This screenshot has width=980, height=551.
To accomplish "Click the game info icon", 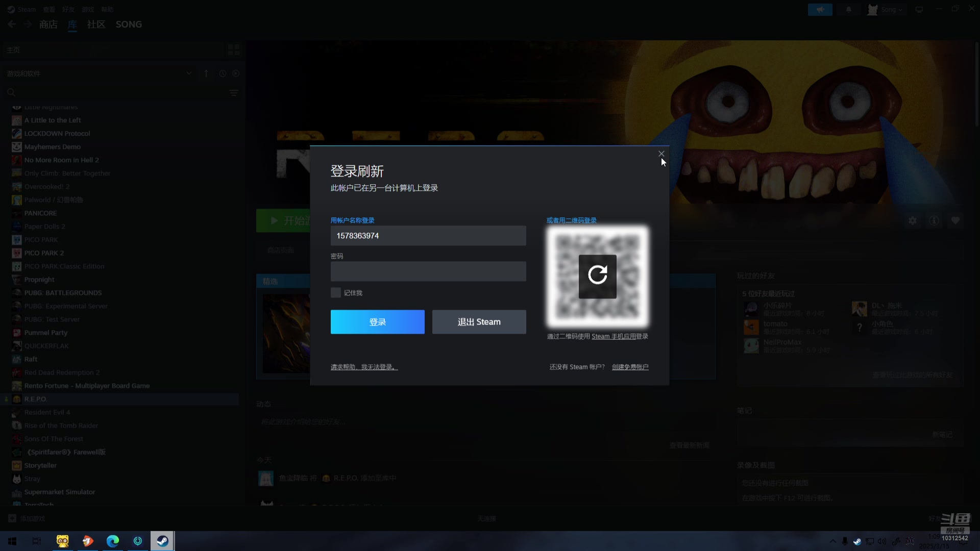I will [934, 220].
